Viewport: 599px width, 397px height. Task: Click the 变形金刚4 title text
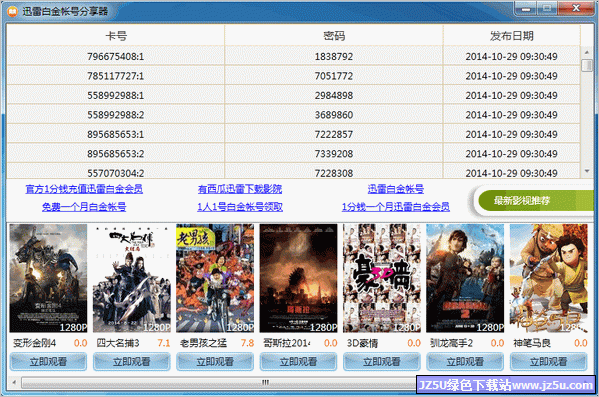(34, 343)
